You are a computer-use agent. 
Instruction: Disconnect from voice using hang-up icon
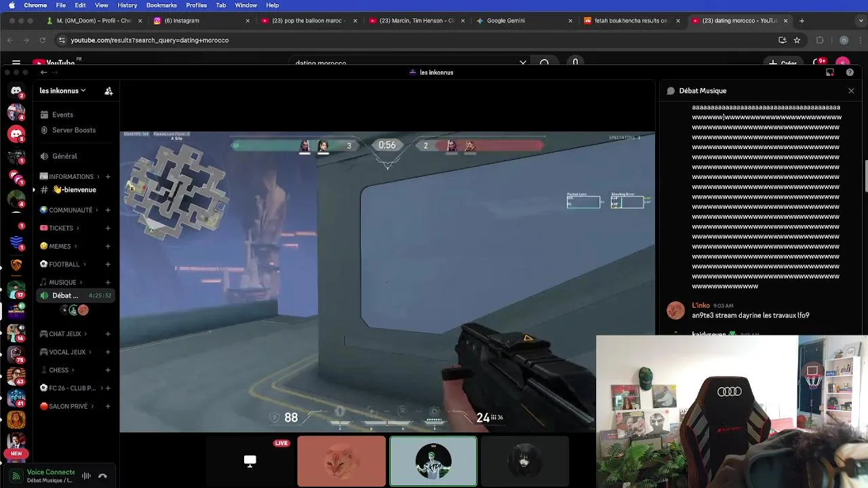[x=102, y=476]
